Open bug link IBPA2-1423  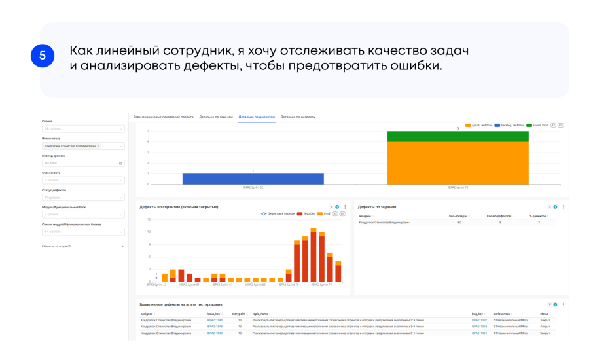pyautogui.click(x=479, y=333)
